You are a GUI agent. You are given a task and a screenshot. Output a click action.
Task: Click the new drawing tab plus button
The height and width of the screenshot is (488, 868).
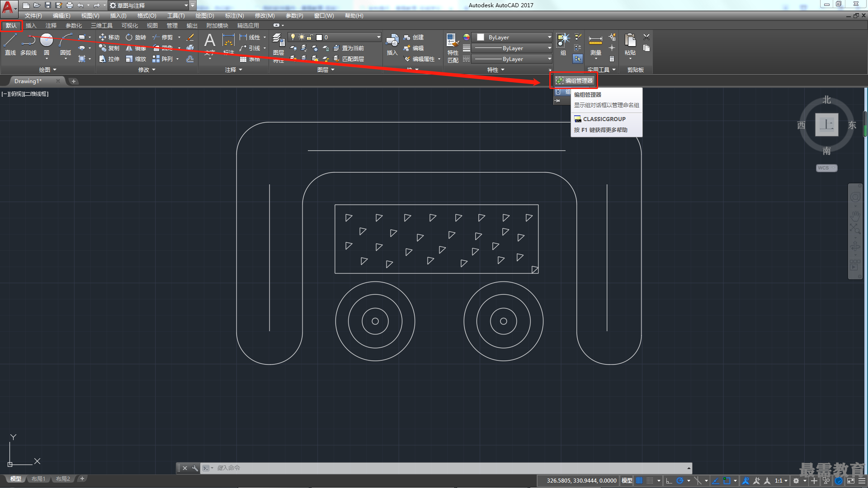coord(74,81)
